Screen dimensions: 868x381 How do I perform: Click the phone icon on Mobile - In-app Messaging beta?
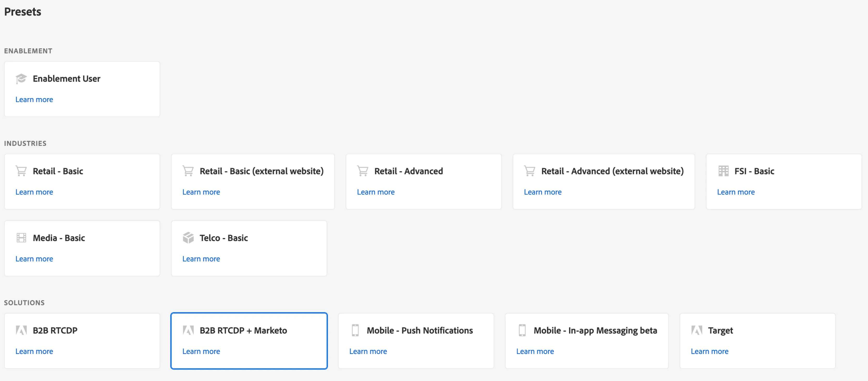click(x=522, y=330)
